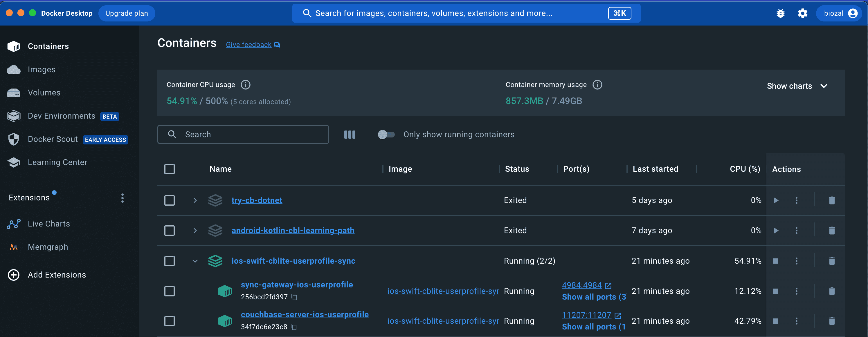Focus the global search bar
The width and height of the screenshot is (868, 337).
tap(466, 13)
